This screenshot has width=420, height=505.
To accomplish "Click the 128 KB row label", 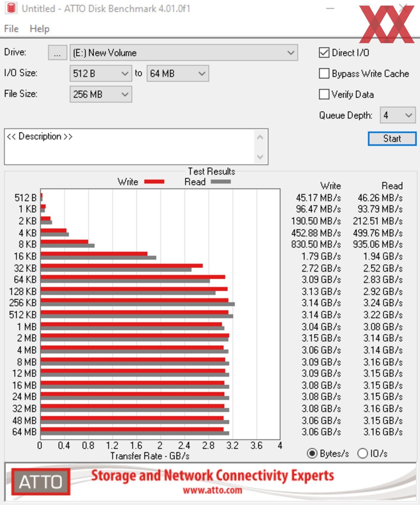I will [x=23, y=292].
